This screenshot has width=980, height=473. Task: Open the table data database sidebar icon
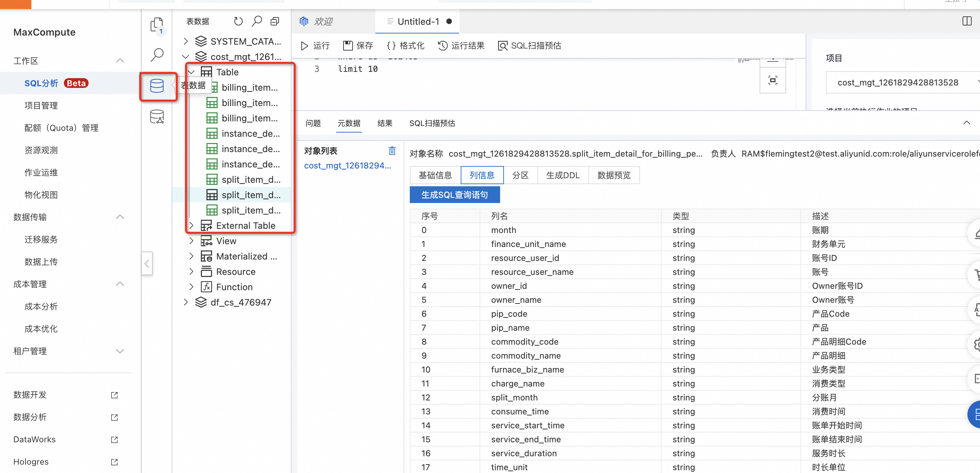157,86
